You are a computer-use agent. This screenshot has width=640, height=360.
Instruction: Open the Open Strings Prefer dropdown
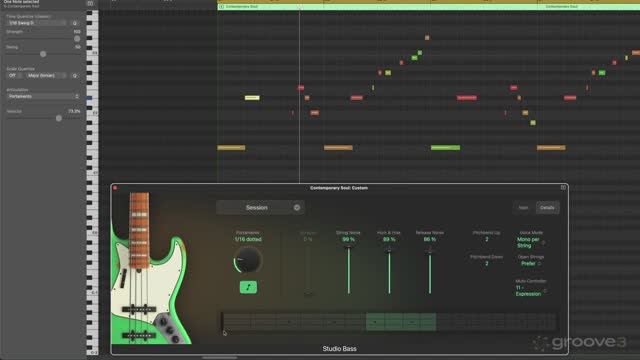pyautogui.click(x=530, y=264)
